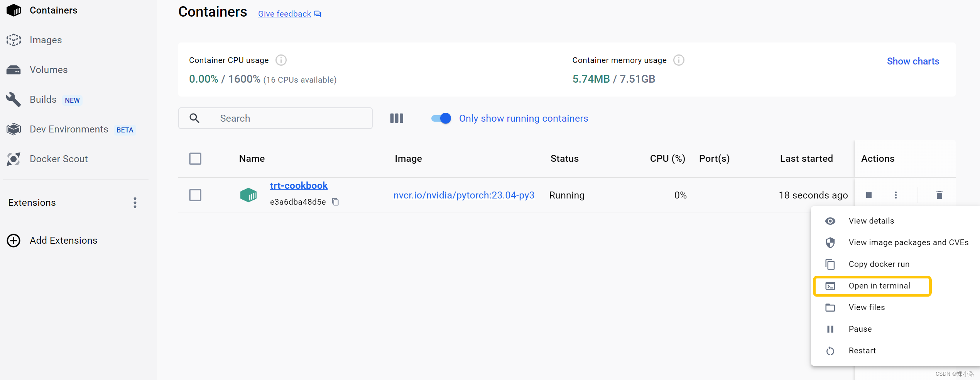Open Docker Scout in the sidebar
Screen dimensions: 980x380
pyautogui.click(x=59, y=159)
